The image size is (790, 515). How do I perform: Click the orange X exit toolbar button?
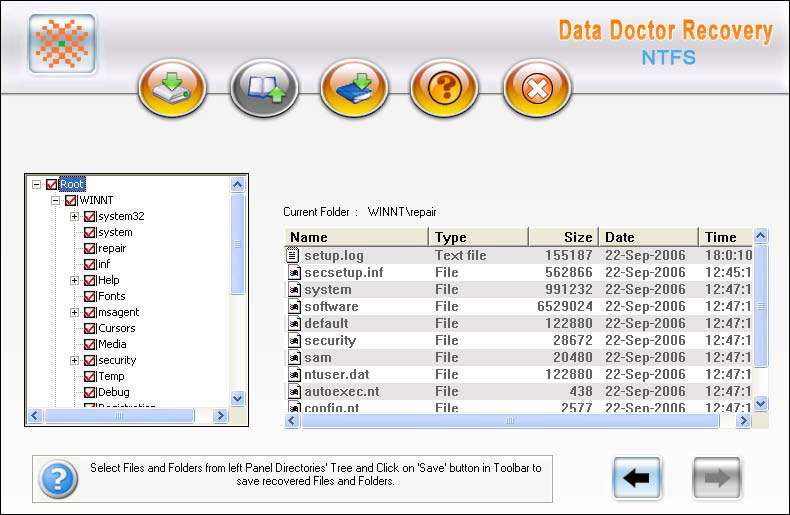537,88
